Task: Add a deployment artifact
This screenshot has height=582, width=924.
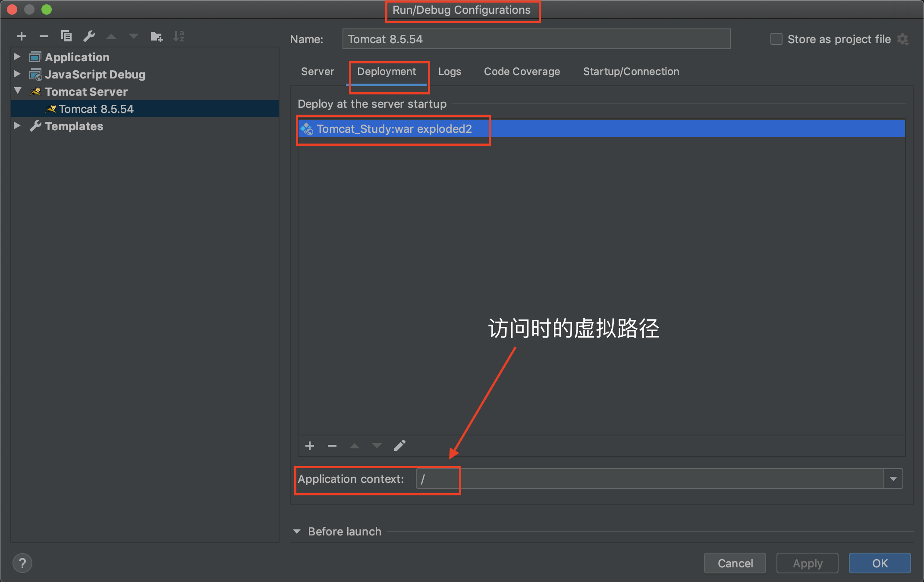Action: (x=310, y=445)
